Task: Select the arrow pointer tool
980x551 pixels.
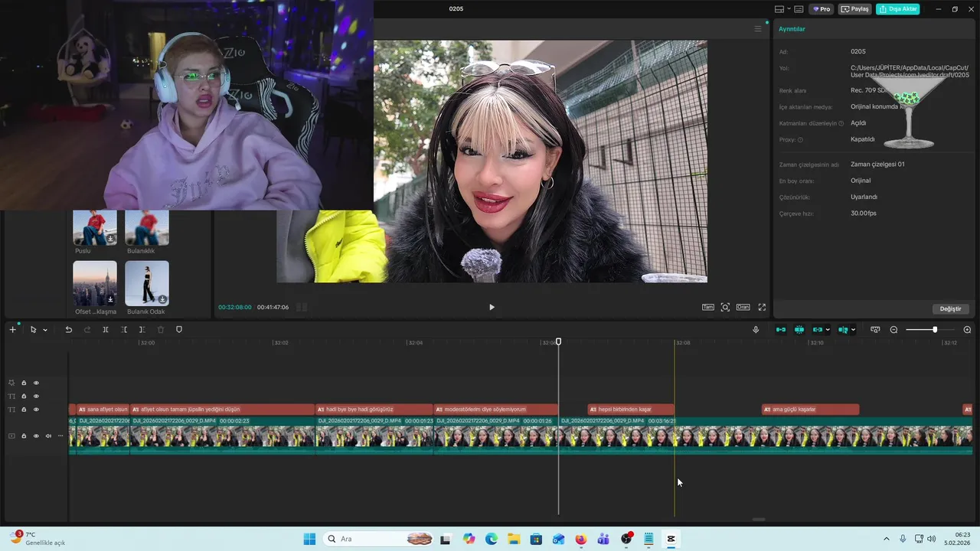Action: point(33,330)
